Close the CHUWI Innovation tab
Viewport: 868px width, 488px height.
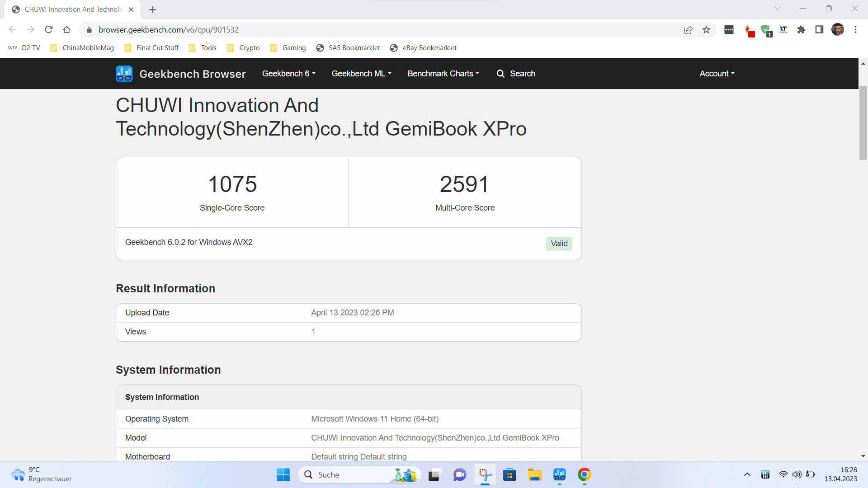pos(131,9)
